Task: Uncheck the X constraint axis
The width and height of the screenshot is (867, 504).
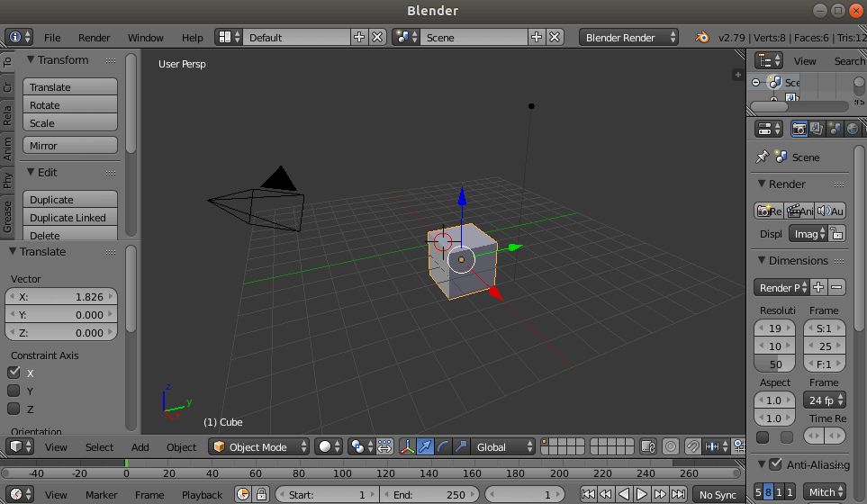Action: coord(14,373)
